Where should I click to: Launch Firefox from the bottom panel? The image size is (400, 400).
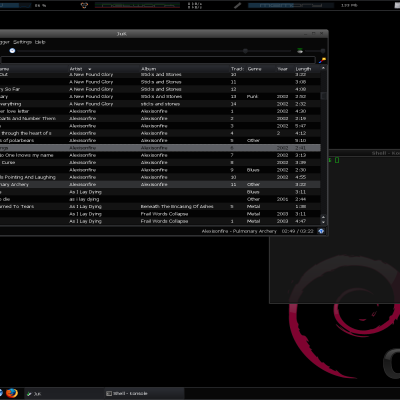click(x=12, y=393)
